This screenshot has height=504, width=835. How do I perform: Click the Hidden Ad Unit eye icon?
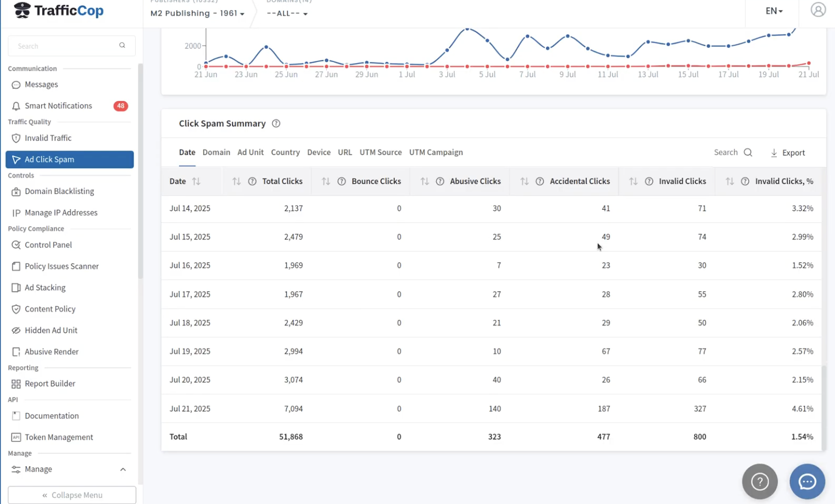point(16,331)
